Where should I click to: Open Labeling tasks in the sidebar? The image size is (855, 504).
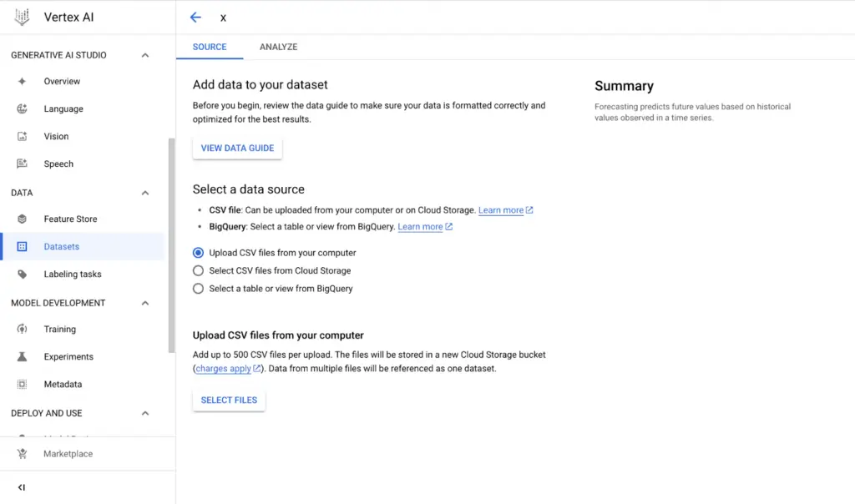[83, 274]
